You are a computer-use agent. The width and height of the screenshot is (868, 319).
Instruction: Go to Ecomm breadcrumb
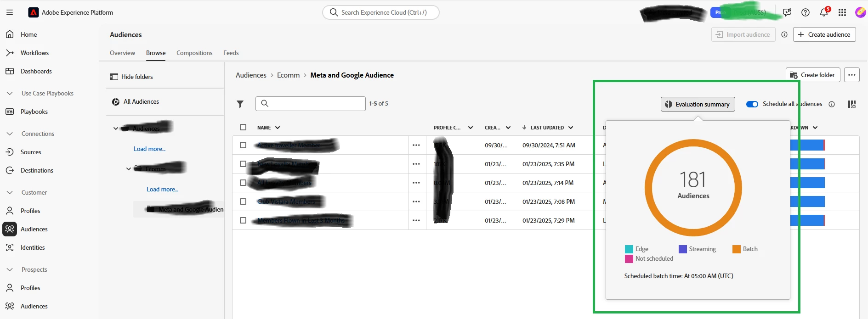tap(288, 75)
